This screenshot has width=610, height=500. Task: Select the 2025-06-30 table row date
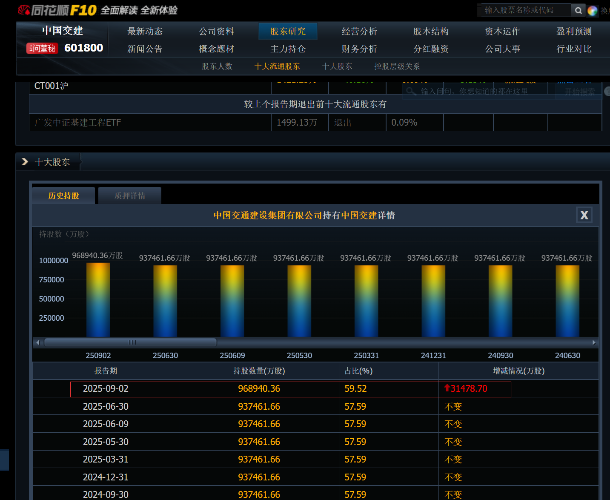[x=105, y=407]
